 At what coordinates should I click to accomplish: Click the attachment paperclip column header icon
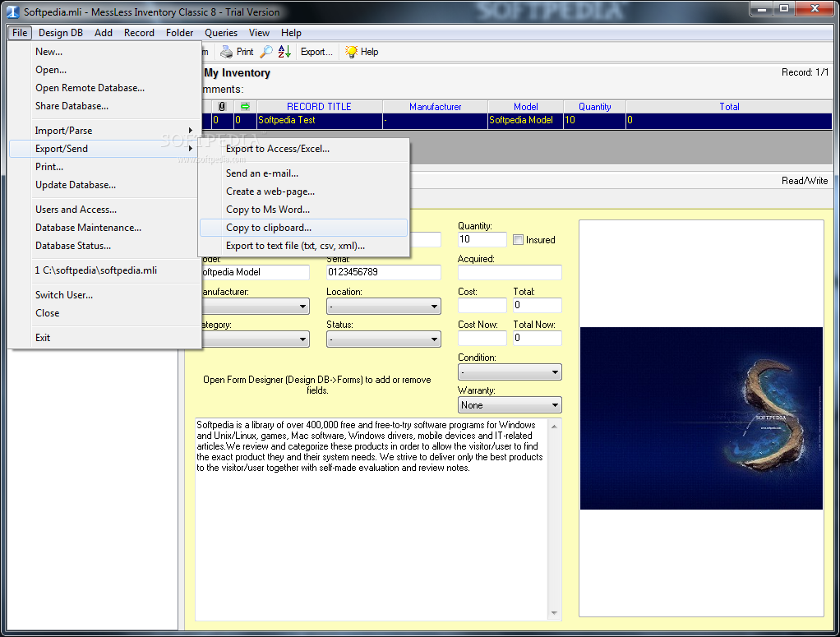(x=222, y=107)
